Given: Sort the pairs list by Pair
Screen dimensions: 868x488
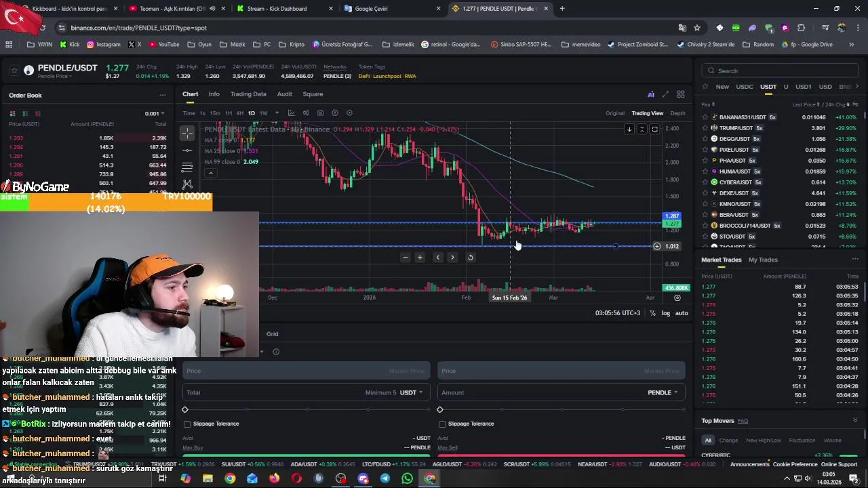Looking at the screenshot, I should click(x=708, y=105).
